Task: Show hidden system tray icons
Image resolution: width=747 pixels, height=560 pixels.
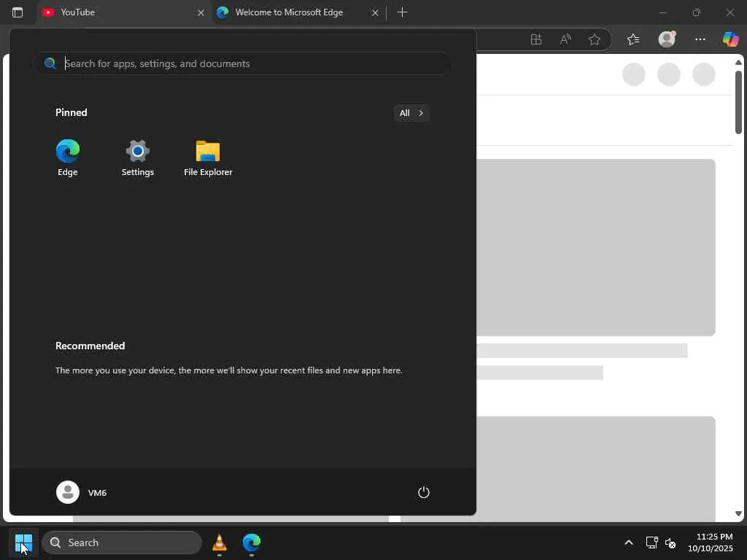Action: (629, 542)
